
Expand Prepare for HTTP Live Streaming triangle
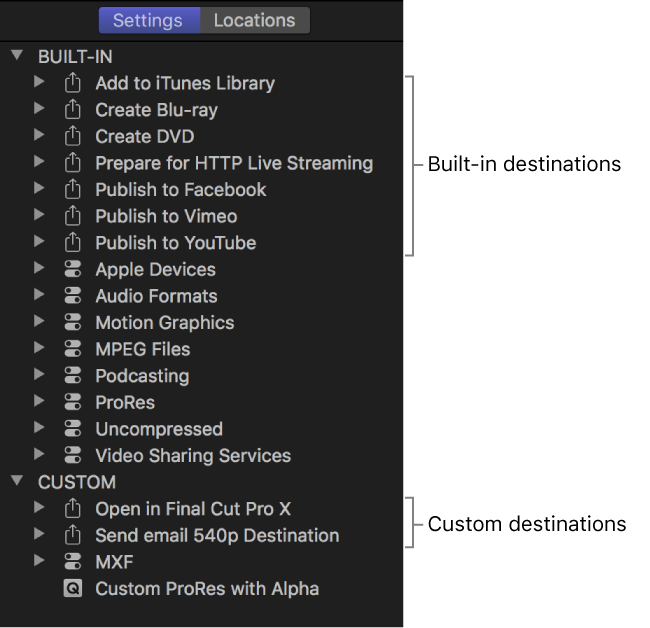coord(39,161)
